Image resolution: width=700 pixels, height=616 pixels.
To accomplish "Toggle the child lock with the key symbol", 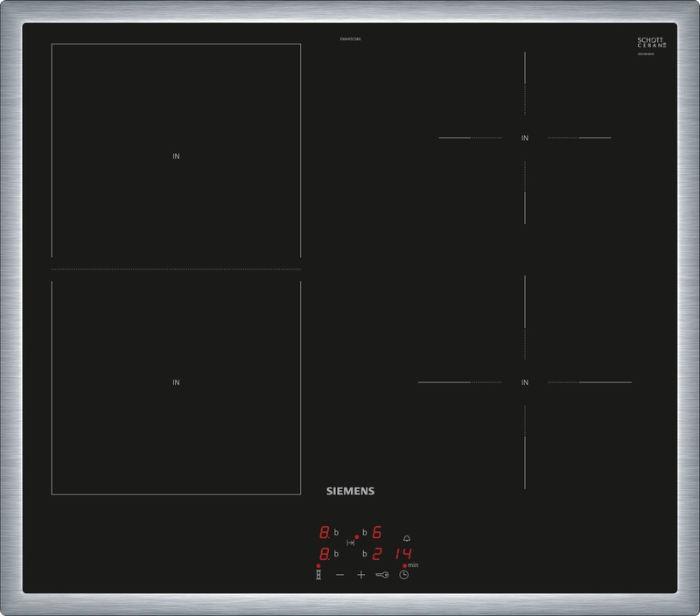I will pos(383,574).
